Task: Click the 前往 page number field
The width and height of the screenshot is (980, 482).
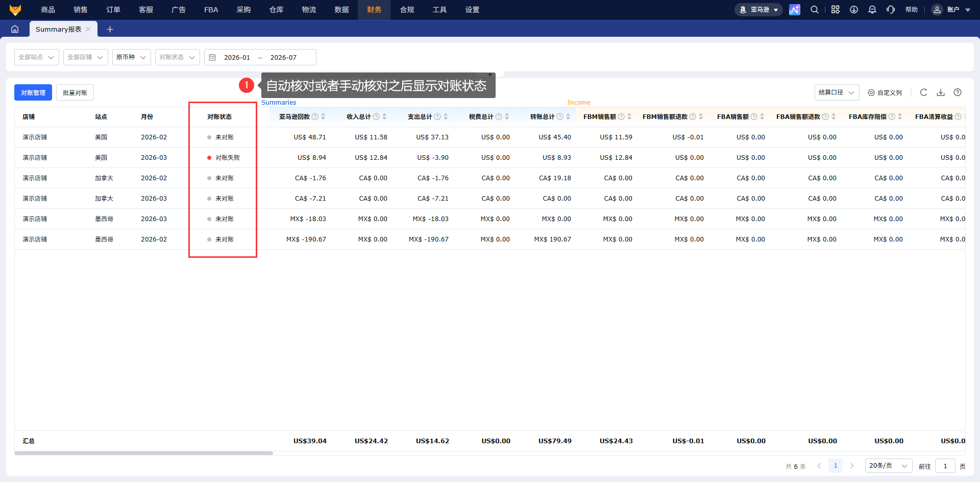Action: coord(945,466)
